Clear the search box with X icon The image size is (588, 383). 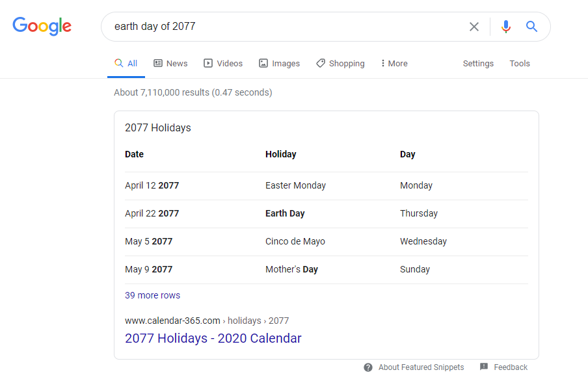pyautogui.click(x=474, y=27)
